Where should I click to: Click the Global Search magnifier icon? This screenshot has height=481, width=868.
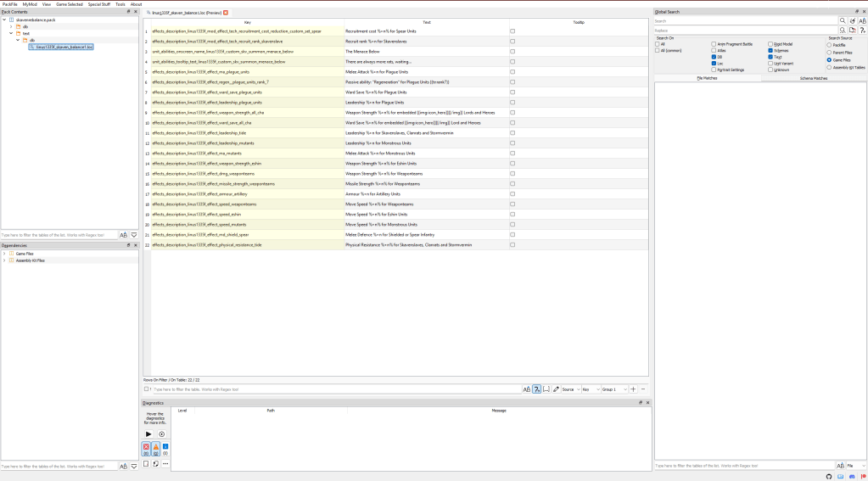click(843, 20)
